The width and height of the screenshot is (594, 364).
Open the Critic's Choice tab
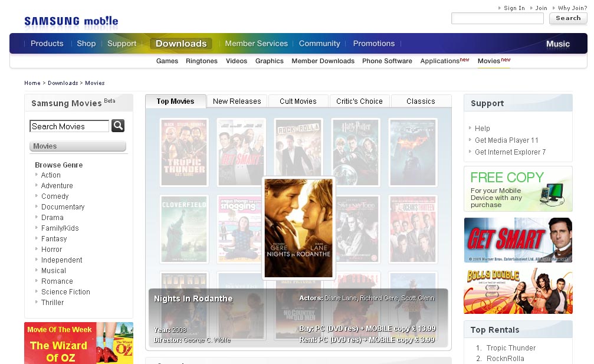coord(359,101)
